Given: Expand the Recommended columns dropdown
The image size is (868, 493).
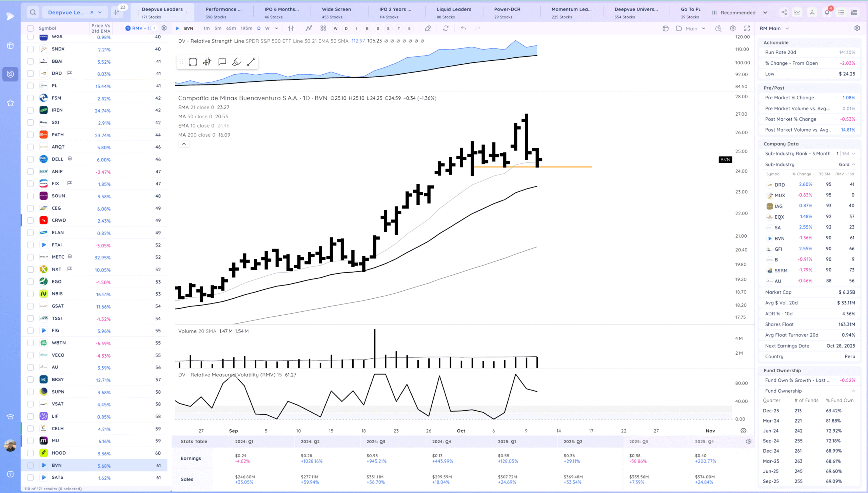Looking at the screenshot, I should click(x=765, y=13).
